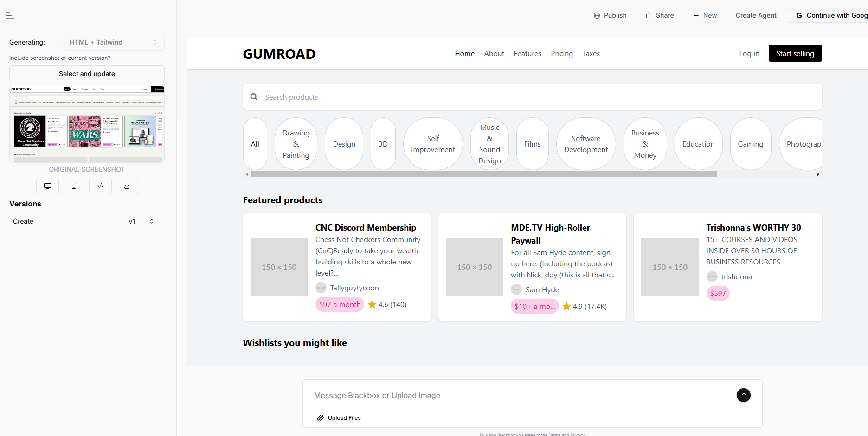Select Business & Money category

[645, 144]
